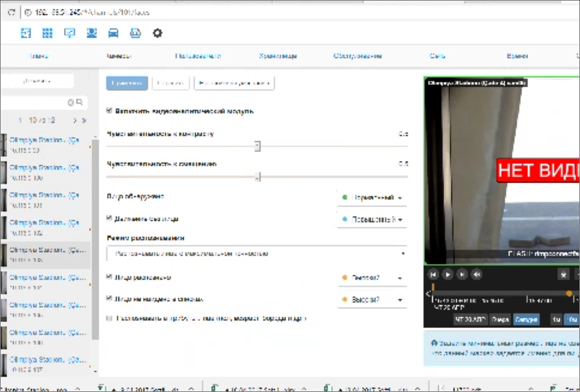580x392 pixels.
Task: Switch to the 'Обслуживание' tab
Action: (x=358, y=56)
